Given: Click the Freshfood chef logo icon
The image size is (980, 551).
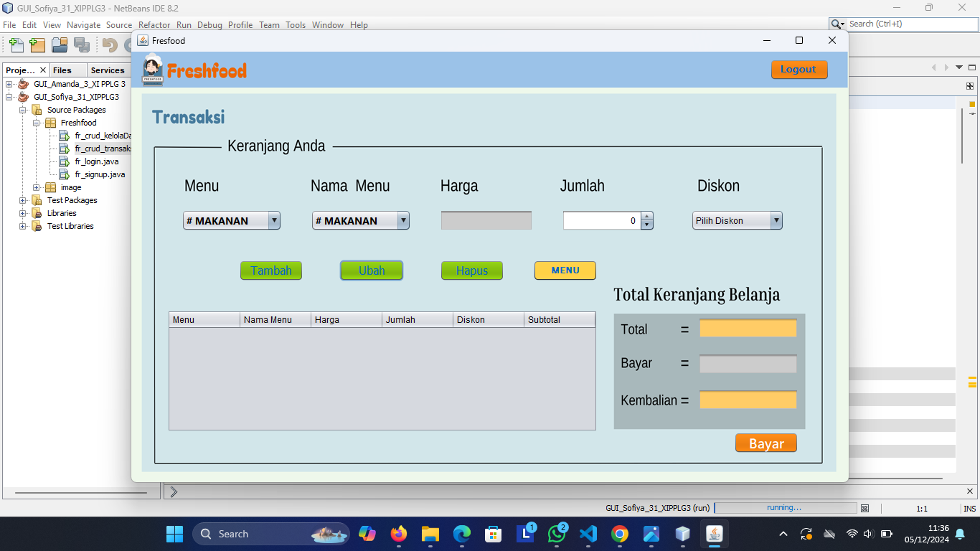Looking at the screenshot, I should (152, 70).
